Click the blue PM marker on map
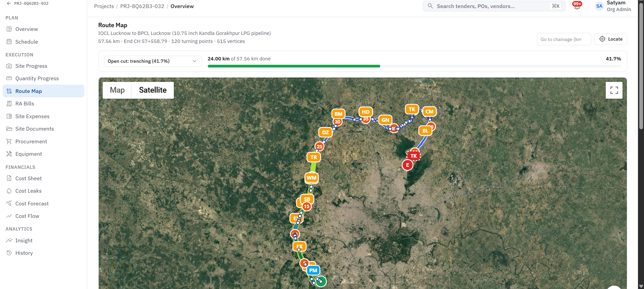The image size is (644, 289). pyautogui.click(x=313, y=271)
